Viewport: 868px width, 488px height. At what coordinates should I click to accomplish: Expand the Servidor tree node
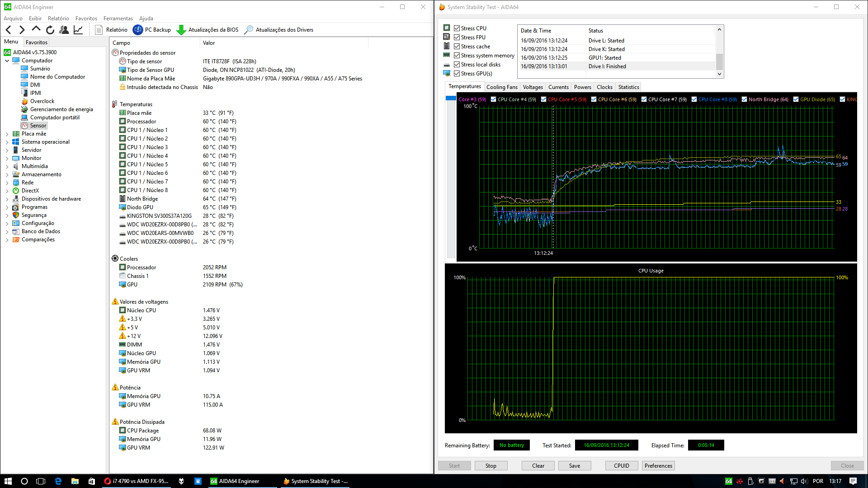point(7,150)
